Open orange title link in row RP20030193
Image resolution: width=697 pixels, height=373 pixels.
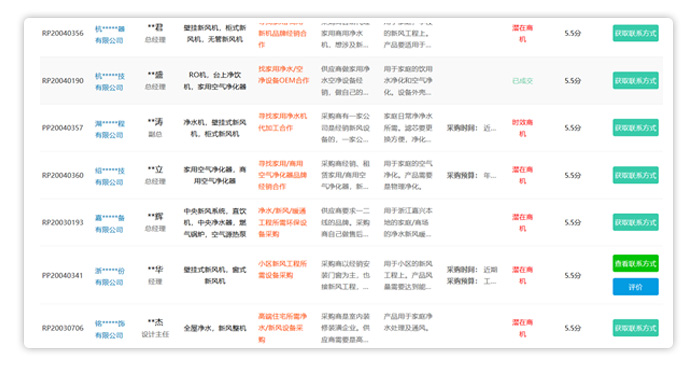pyautogui.click(x=283, y=222)
